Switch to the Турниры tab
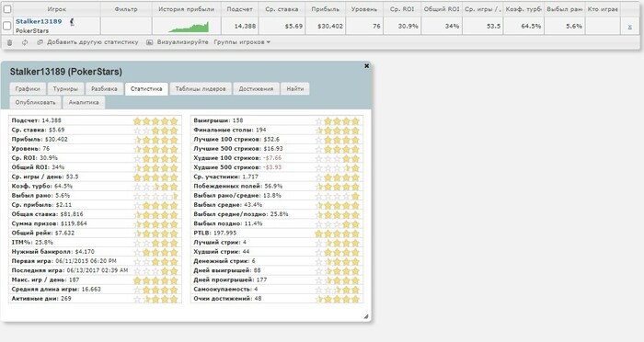Viewport: 644px width, 342px height. click(x=65, y=88)
